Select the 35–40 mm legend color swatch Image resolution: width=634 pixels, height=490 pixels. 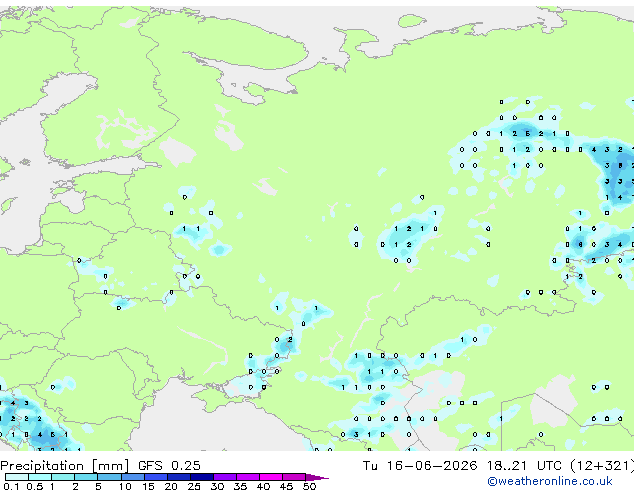click(x=248, y=477)
